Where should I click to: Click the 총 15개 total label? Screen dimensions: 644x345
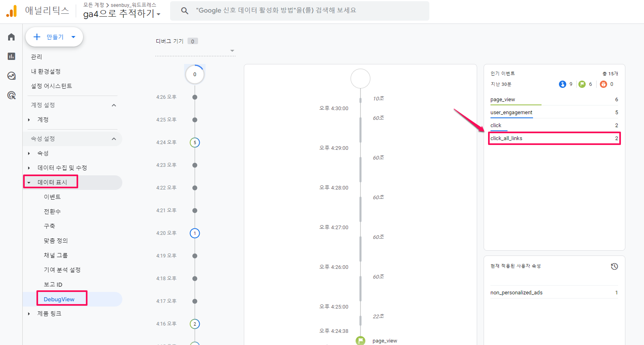tap(610, 74)
